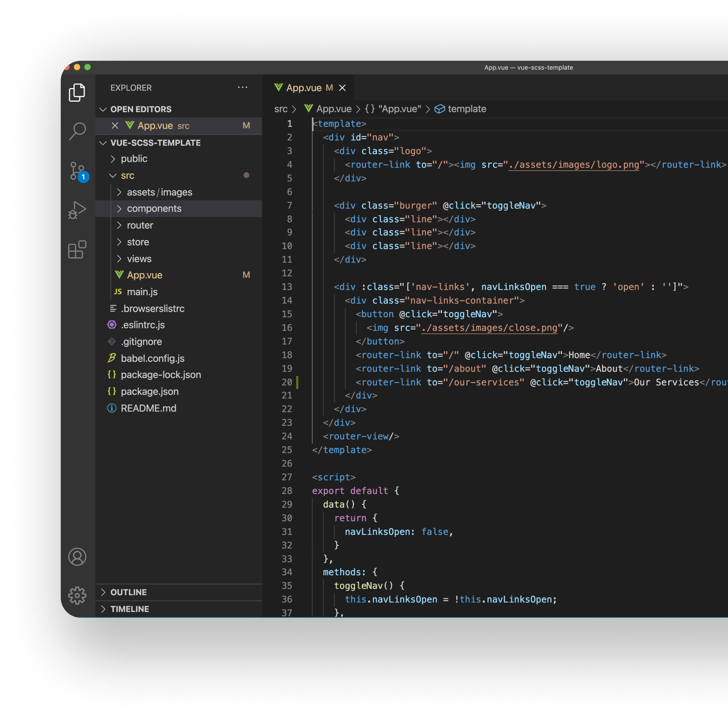The width and height of the screenshot is (728, 719).
Task: Open .gitignore file
Action: [179, 342]
